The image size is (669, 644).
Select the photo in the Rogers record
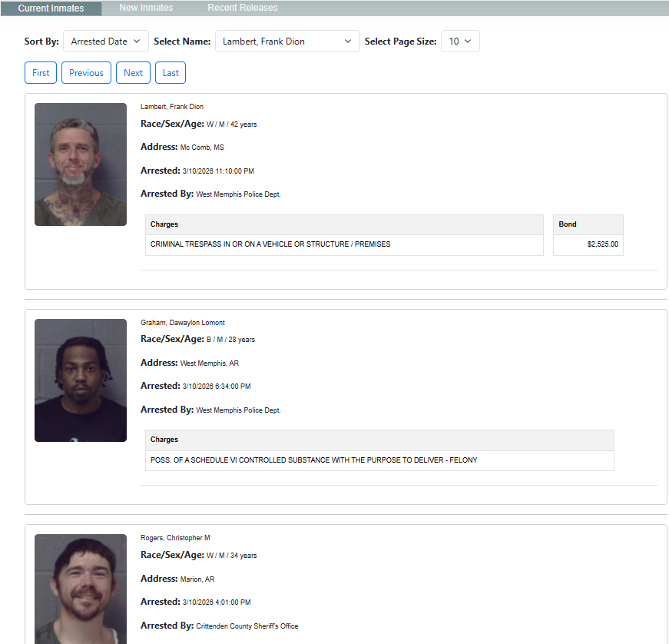(81, 588)
